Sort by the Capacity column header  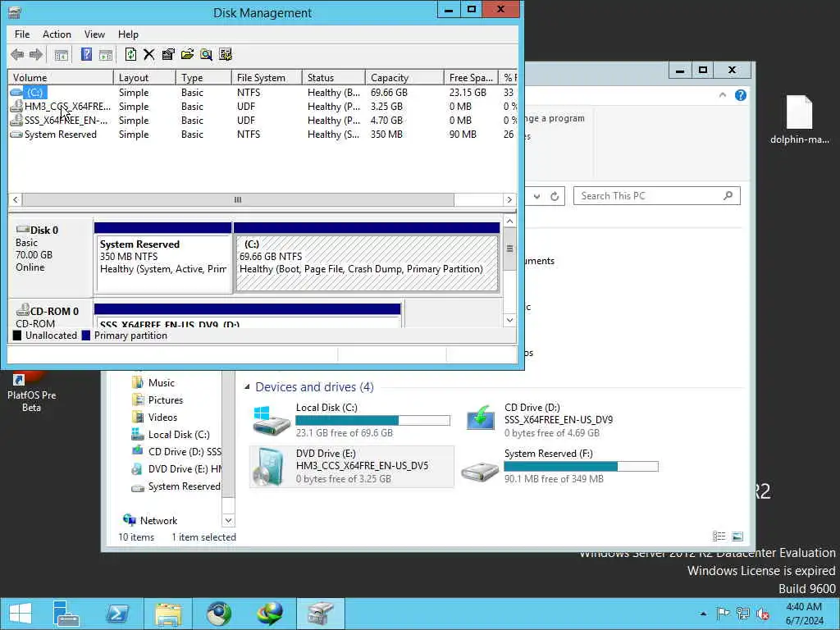(404, 78)
